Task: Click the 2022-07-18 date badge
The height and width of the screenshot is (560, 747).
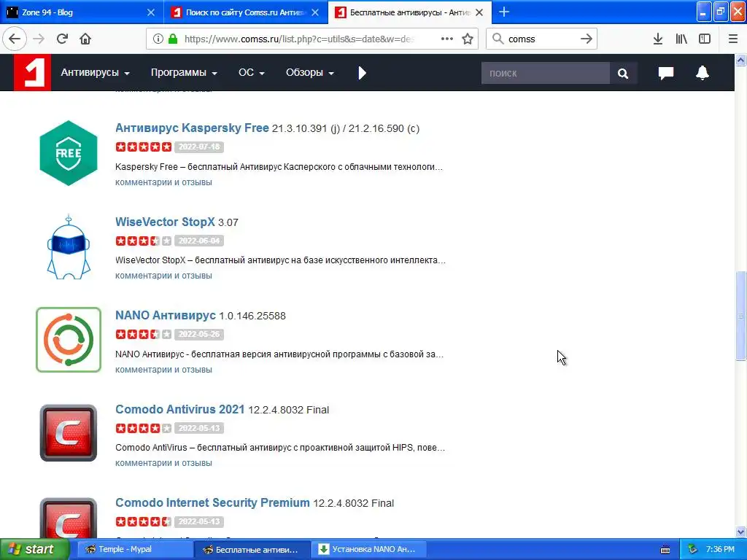Action: [199, 147]
